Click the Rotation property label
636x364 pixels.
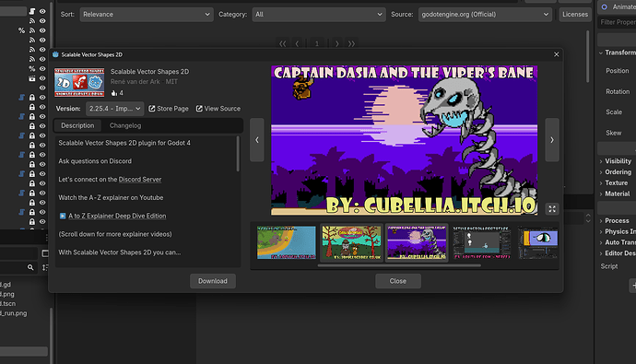[x=618, y=91]
